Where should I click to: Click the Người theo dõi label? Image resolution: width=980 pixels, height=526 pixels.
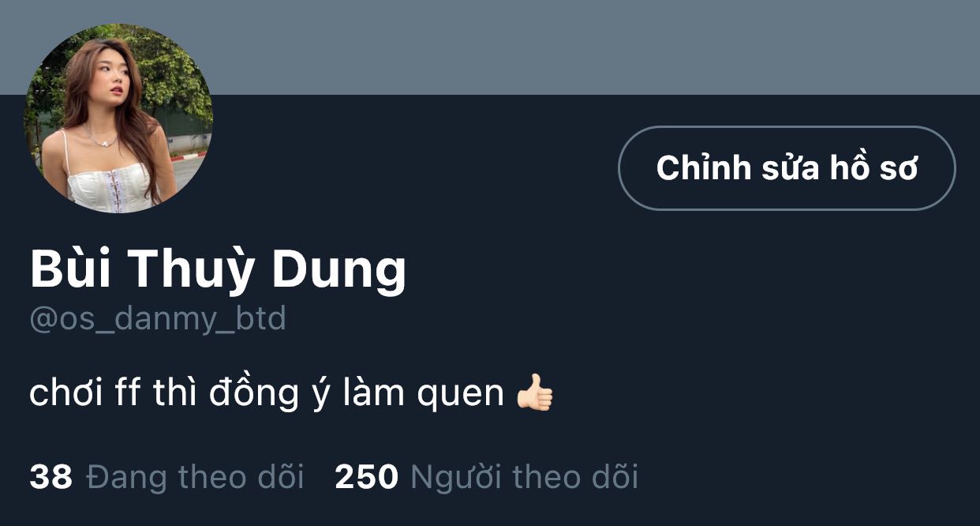point(524,479)
